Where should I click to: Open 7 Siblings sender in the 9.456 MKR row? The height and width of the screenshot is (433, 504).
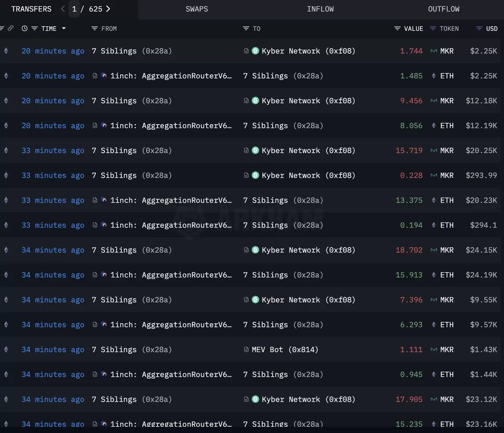[x=132, y=101]
